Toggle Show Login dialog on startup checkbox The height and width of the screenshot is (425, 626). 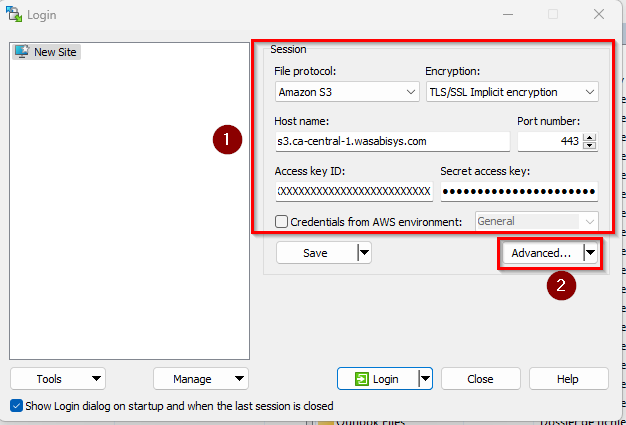(x=16, y=406)
